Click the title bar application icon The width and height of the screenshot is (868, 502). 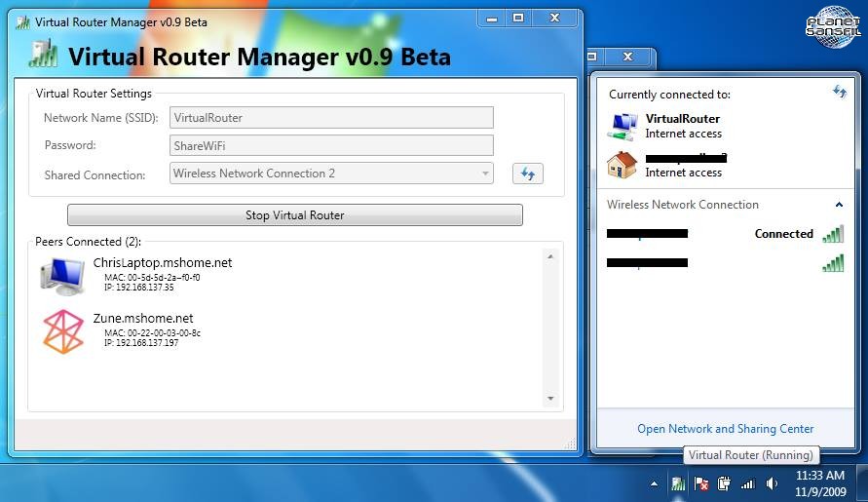click(22, 22)
